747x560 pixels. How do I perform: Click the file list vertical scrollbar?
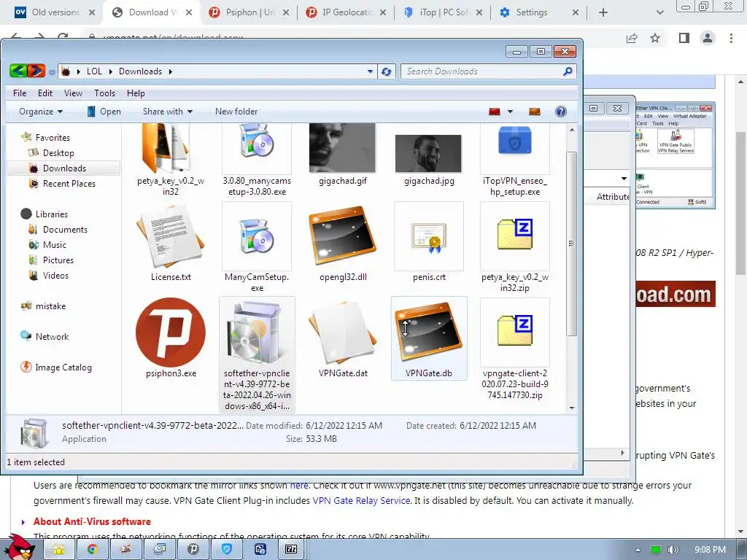click(572, 244)
